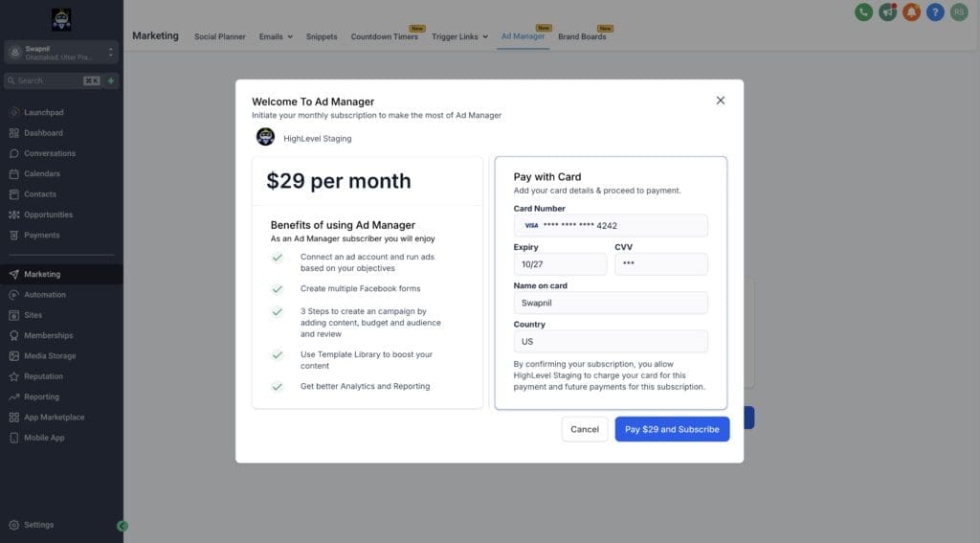Image resolution: width=980 pixels, height=543 pixels.
Task: Click Pay $29 and Subscribe button
Action: 672,429
